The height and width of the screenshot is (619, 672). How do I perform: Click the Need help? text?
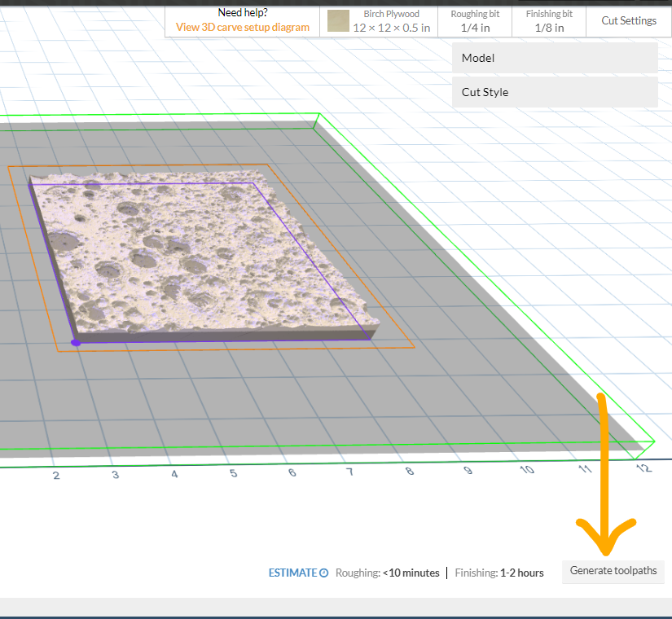[243, 13]
